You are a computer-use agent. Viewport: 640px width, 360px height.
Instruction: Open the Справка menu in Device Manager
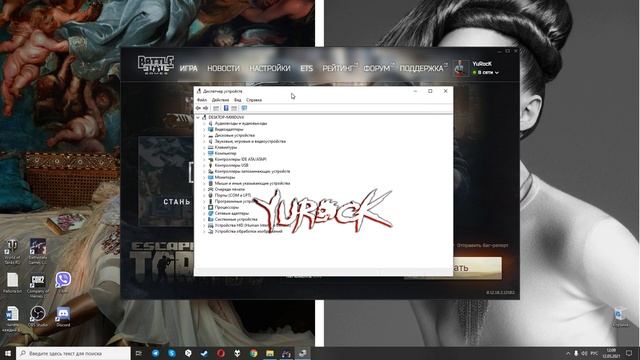(x=254, y=100)
